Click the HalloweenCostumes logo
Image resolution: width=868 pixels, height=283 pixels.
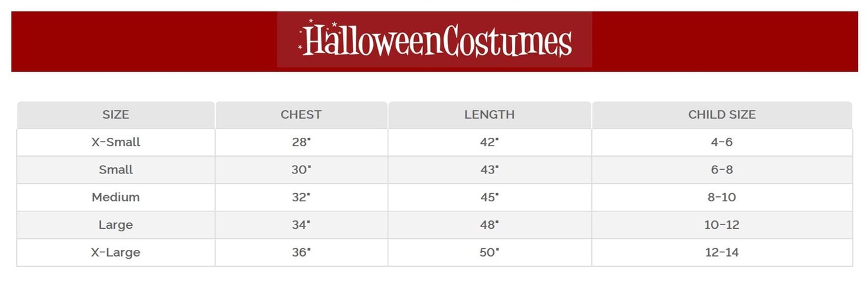pos(435,40)
